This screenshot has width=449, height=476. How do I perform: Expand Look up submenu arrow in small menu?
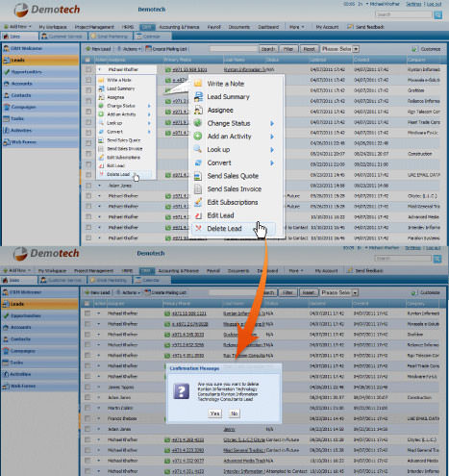(149, 123)
